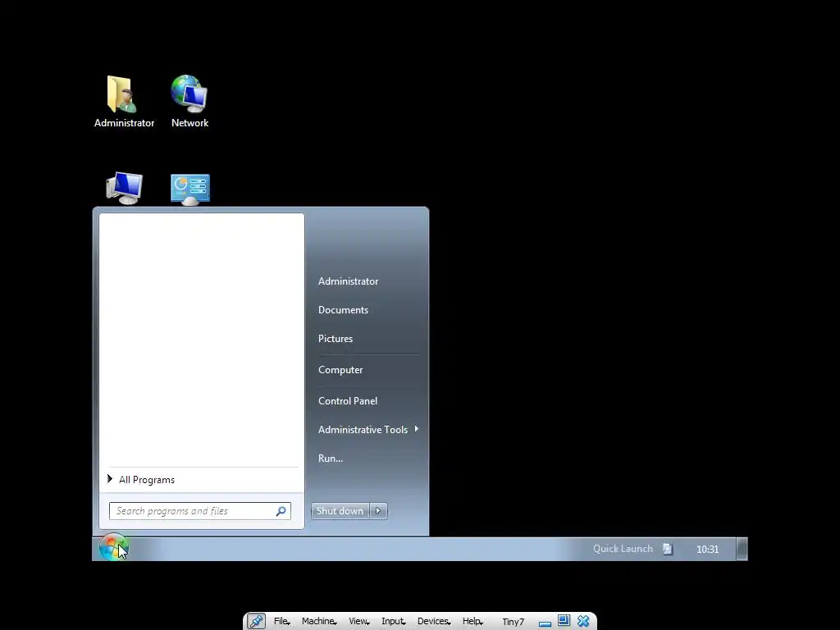Open Control Panel from Start menu

pos(348,400)
